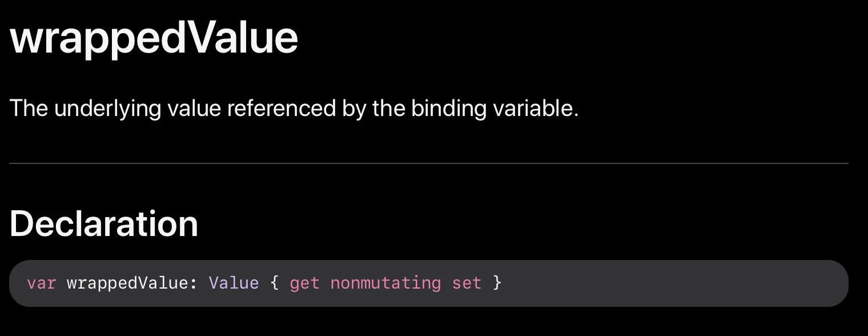Click the get keyword in declaration

pos(304,283)
